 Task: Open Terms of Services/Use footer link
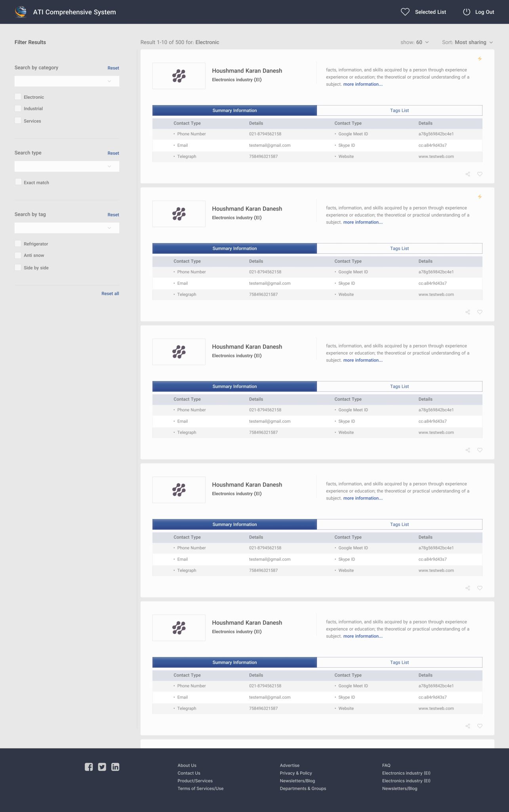coord(200,789)
